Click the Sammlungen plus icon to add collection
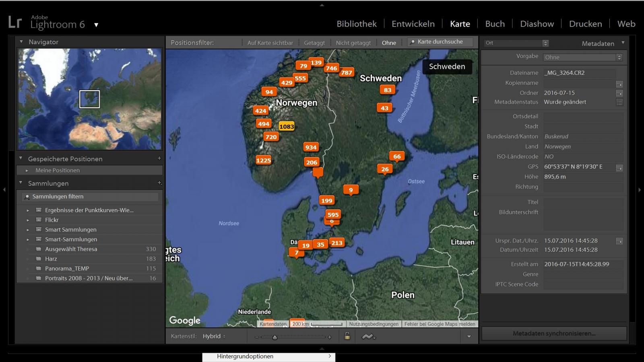Viewport: 644px width, 362px height. click(x=159, y=183)
